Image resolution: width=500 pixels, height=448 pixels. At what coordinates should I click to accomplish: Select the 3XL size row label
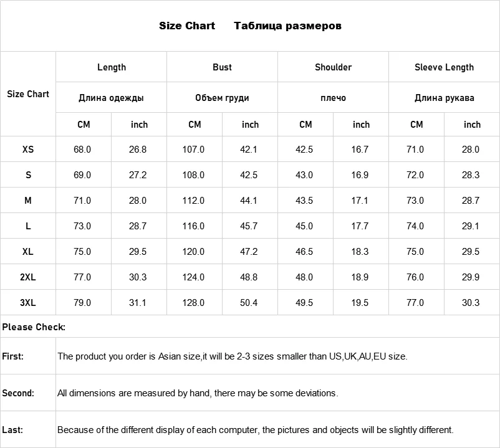28,303
